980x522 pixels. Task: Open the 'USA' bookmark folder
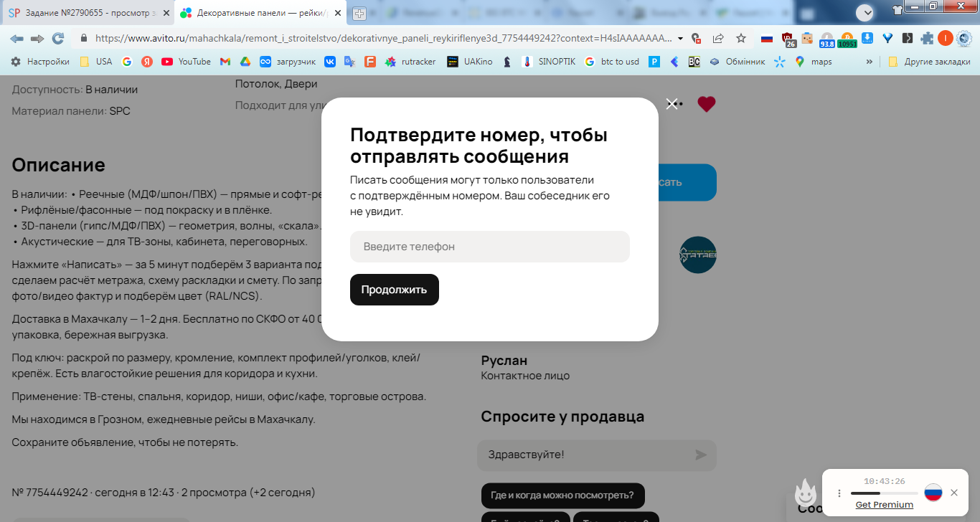coord(96,62)
